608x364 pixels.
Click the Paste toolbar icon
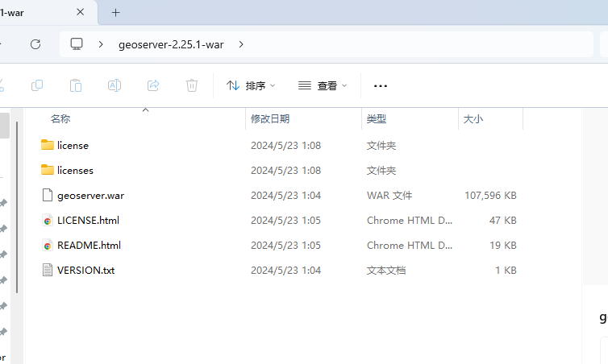76,85
